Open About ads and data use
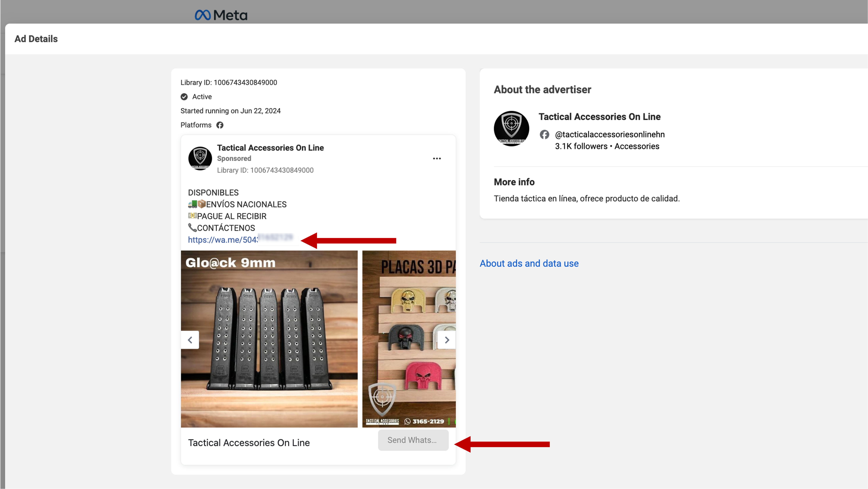Screen dimensions: 868x489 click(x=529, y=263)
